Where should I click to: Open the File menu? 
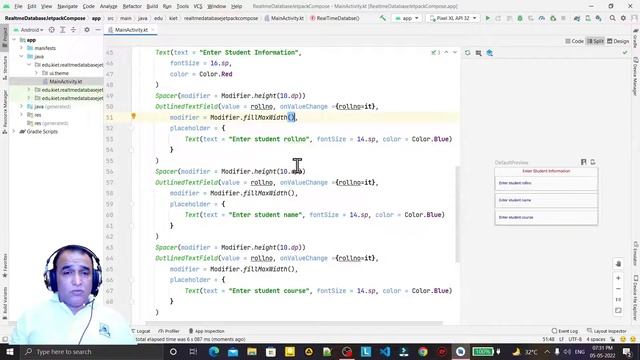(18, 6)
